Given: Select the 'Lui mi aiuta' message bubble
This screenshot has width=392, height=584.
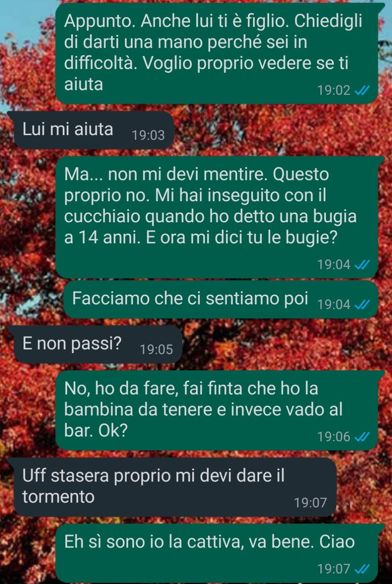Looking at the screenshot, I should (x=94, y=130).
